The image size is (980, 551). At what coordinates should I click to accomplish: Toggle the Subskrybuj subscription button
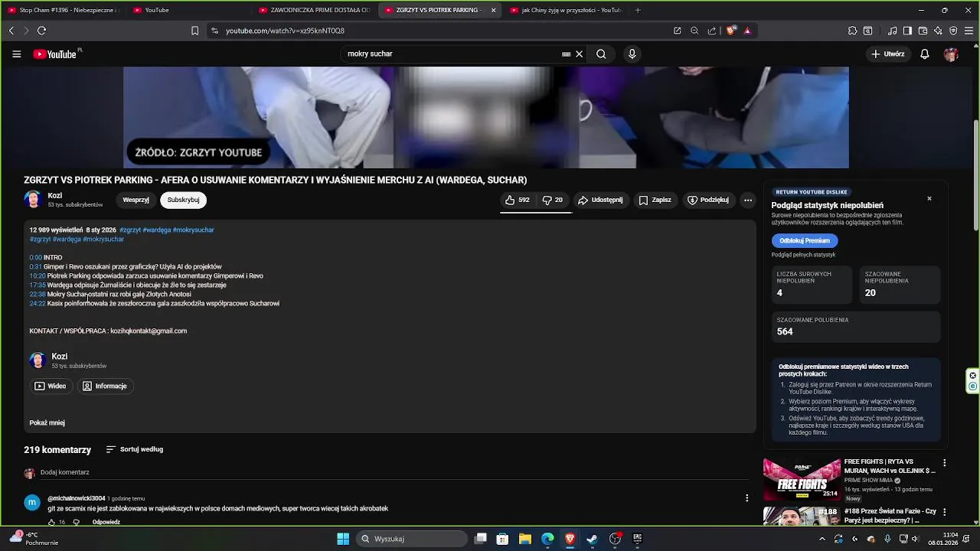tap(183, 200)
